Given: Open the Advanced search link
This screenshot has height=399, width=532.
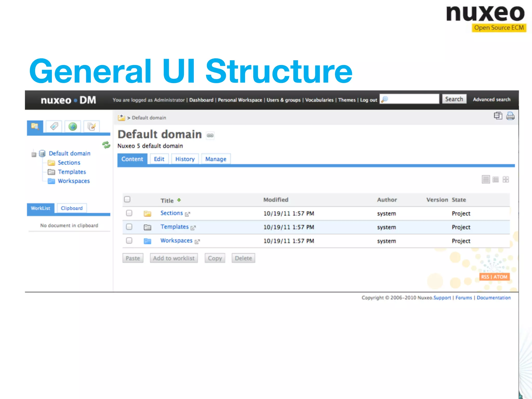Looking at the screenshot, I should (491, 99).
